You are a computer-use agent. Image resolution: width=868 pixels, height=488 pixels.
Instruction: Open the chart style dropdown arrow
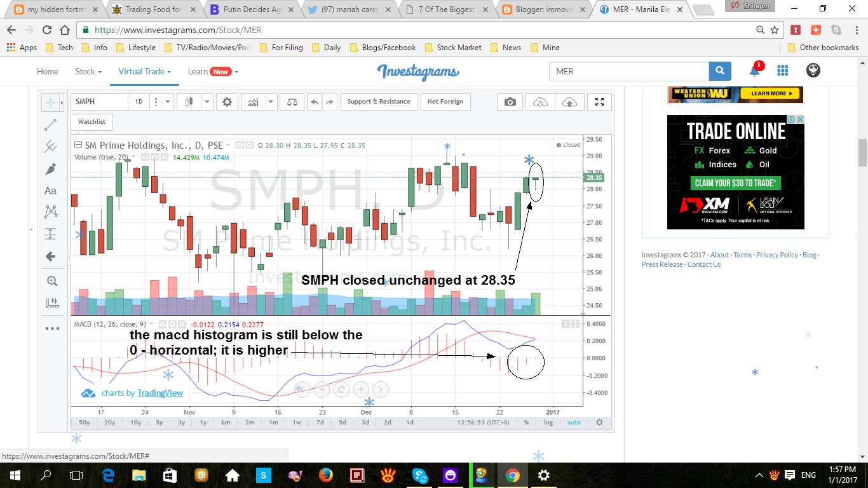point(207,102)
